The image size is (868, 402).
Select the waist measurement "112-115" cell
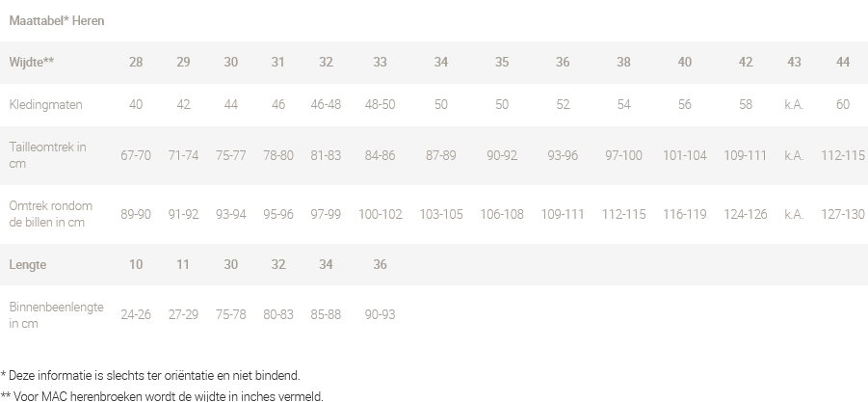click(843, 155)
